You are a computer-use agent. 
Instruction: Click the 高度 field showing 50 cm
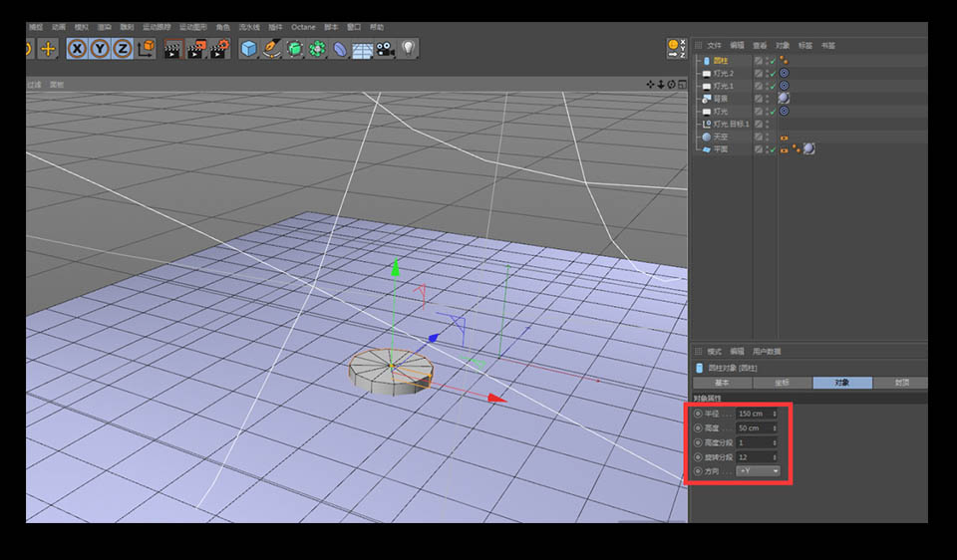tap(755, 428)
